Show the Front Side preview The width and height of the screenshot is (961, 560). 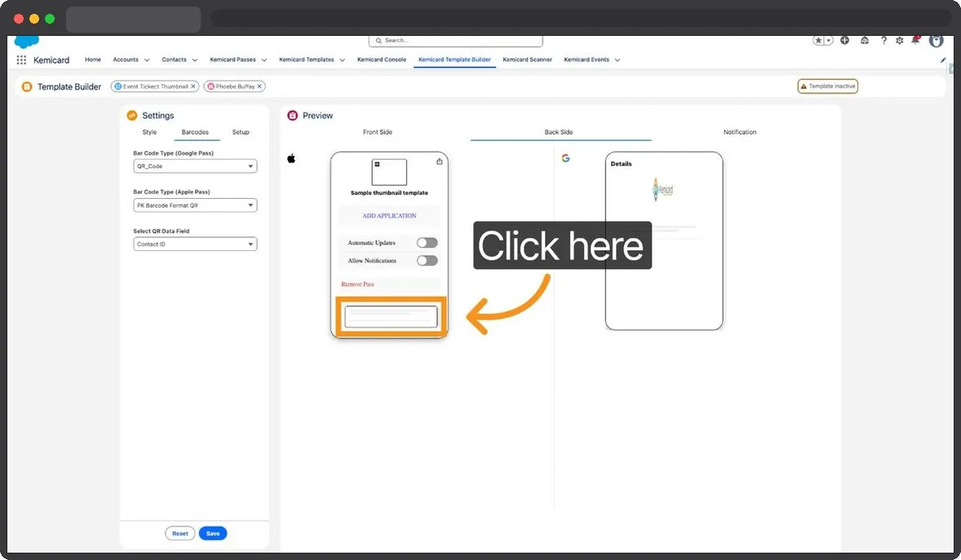[x=378, y=132]
